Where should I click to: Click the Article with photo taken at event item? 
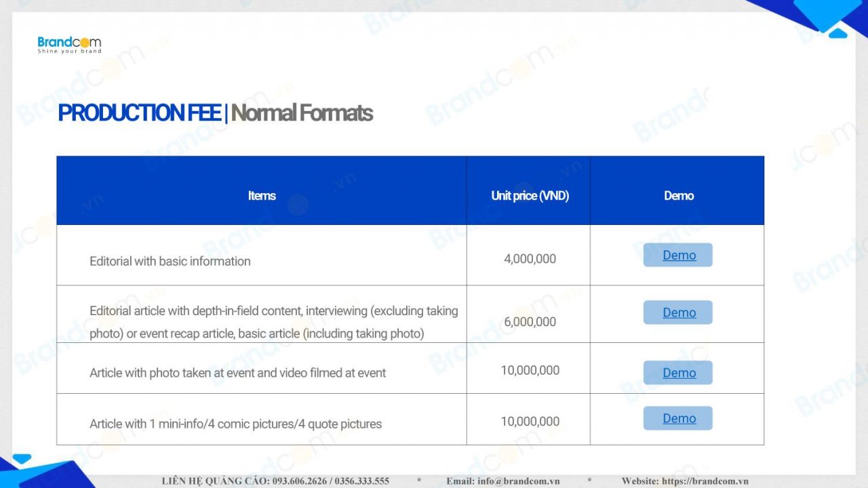tap(237, 373)
